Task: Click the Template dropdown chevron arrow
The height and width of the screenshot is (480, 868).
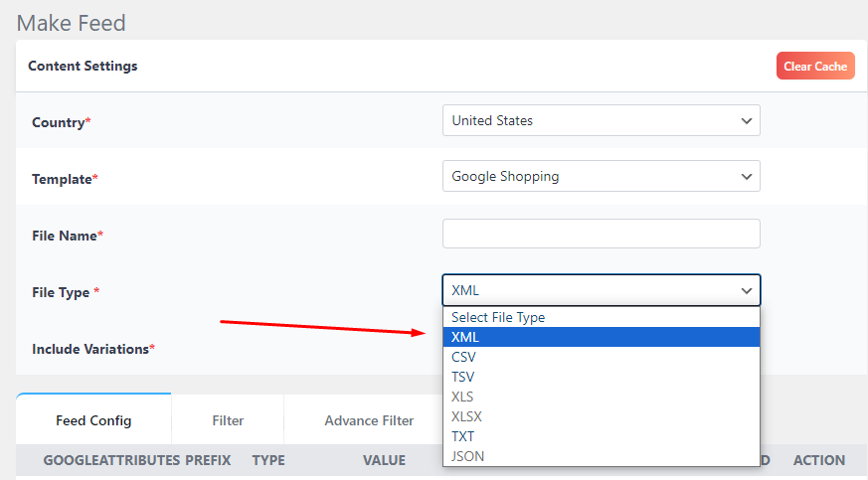Action: (x=747, y=176)
